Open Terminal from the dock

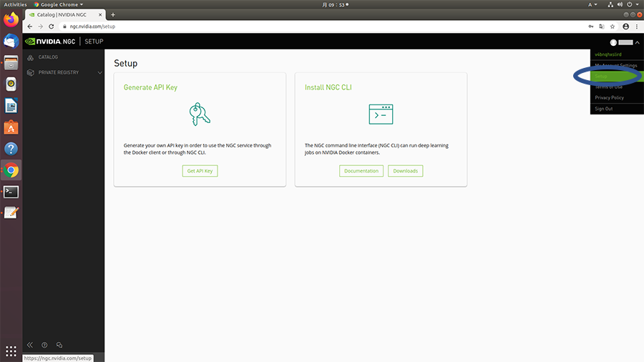click(11, 192)
